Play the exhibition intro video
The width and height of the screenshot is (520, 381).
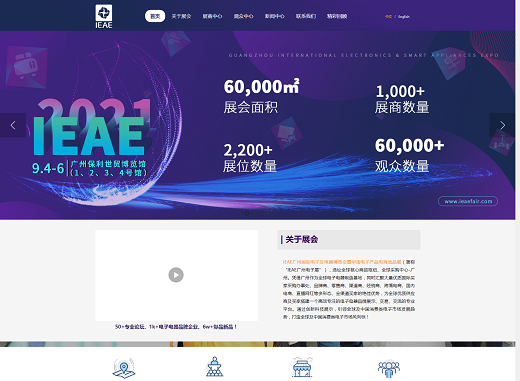tap(176, 275)
